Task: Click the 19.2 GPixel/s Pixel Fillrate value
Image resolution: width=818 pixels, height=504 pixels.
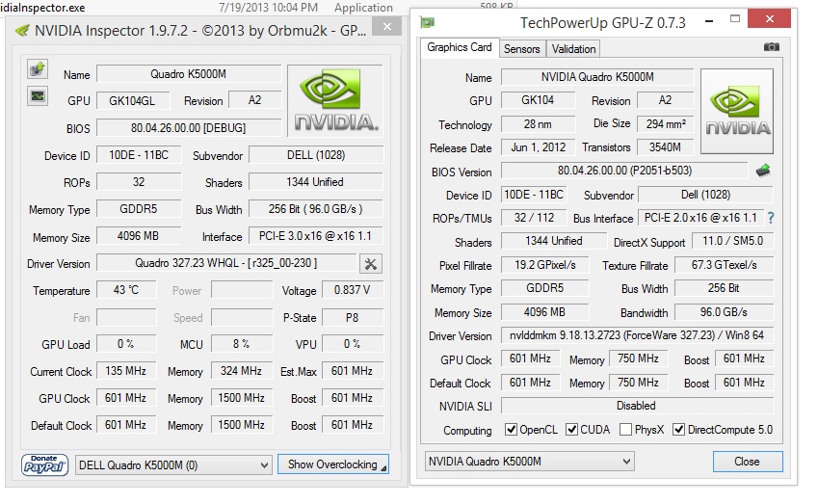Action: point(545,265)
